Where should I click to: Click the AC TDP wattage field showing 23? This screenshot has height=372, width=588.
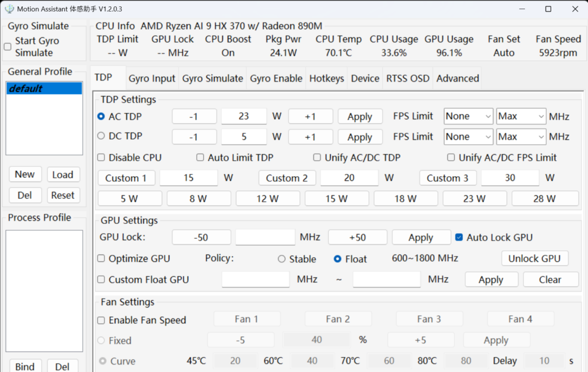(243, 116)
